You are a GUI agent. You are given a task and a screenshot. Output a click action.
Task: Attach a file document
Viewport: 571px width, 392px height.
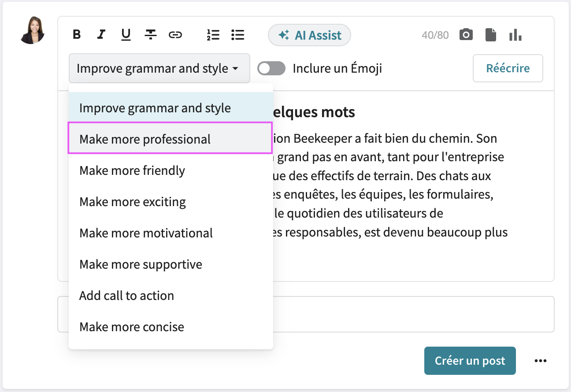(x=490, y=35)
